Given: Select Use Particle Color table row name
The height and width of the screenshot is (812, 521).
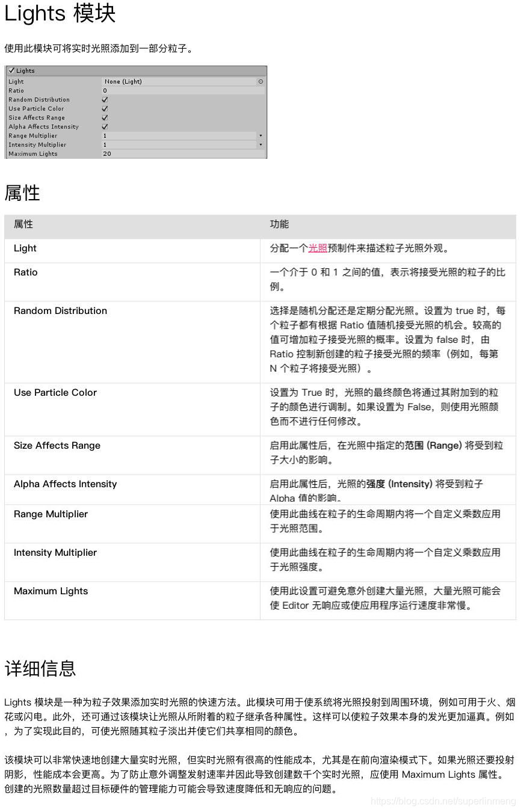Looking at the screenshot, I should pos(55,393).
